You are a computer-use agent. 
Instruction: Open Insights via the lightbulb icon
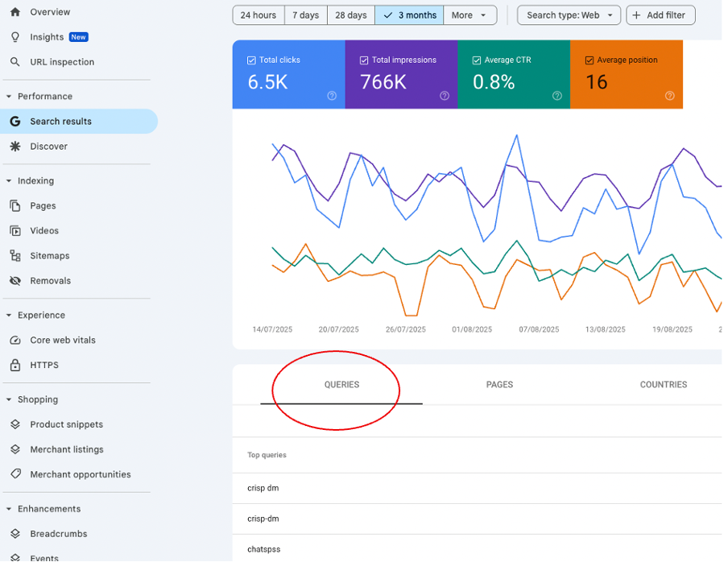click(x=14, y=37)
